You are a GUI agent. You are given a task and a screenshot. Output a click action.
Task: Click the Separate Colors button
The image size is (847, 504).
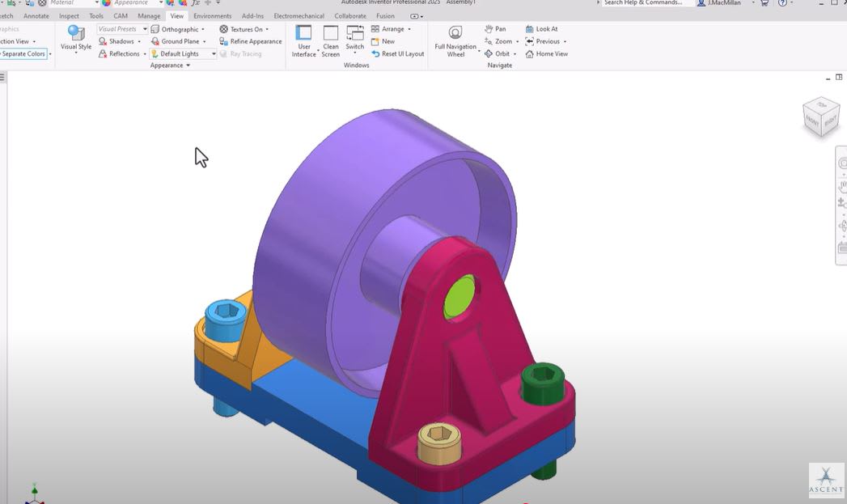click(23, 54)
